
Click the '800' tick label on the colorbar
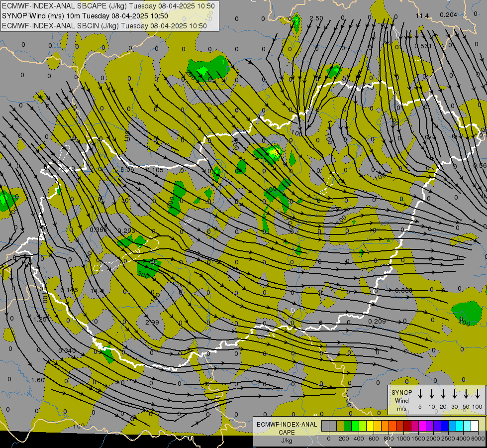pos(389,439)
